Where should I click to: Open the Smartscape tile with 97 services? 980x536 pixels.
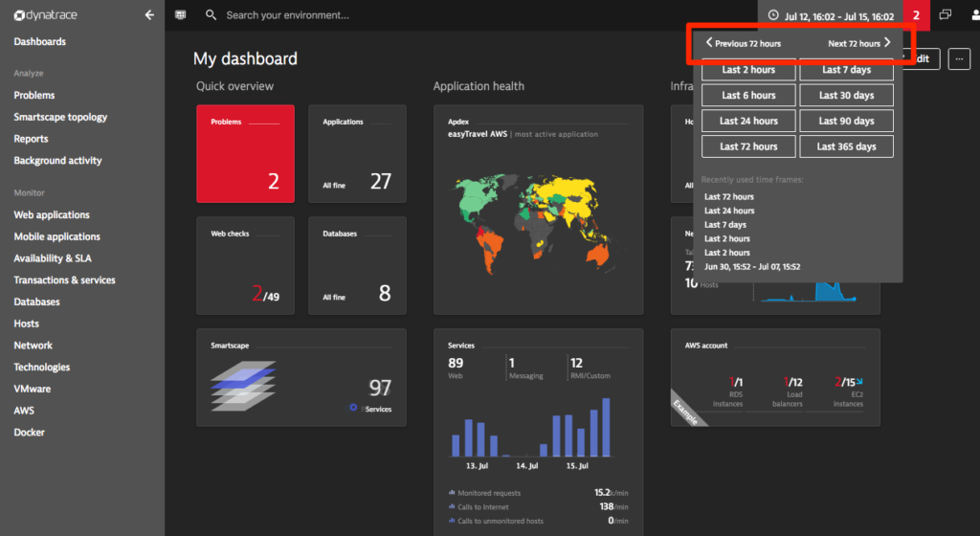301,377
